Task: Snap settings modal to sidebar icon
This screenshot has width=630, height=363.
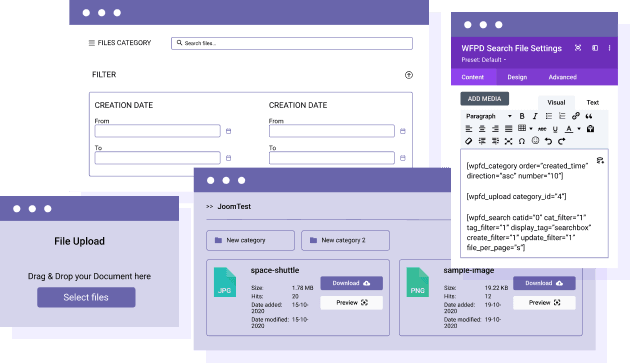Action: pos(595,48)
